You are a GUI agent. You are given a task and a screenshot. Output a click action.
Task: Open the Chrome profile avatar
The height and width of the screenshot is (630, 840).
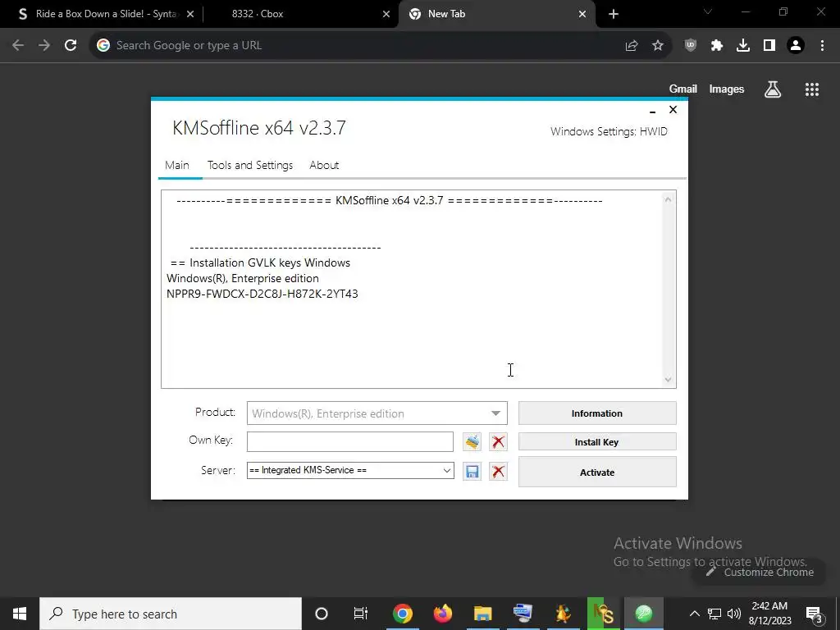point(796,46)
